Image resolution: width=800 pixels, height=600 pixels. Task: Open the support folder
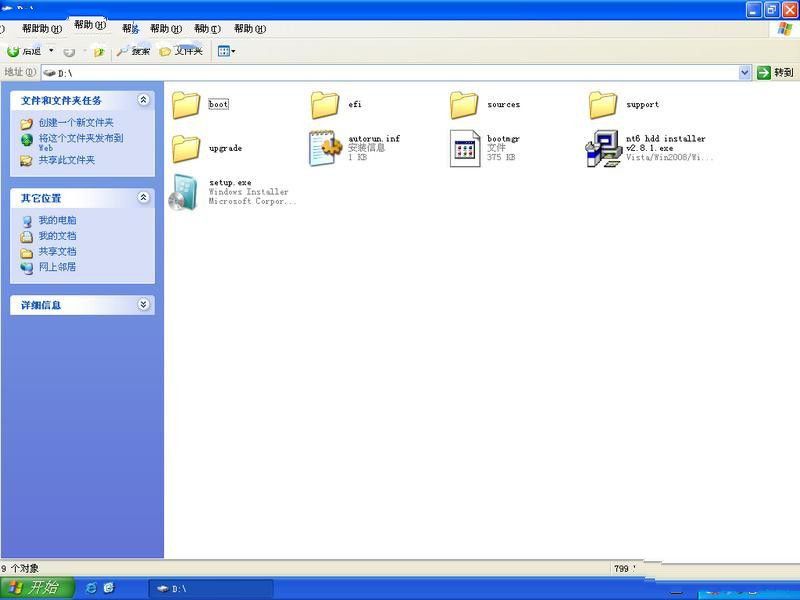[605, 104]
